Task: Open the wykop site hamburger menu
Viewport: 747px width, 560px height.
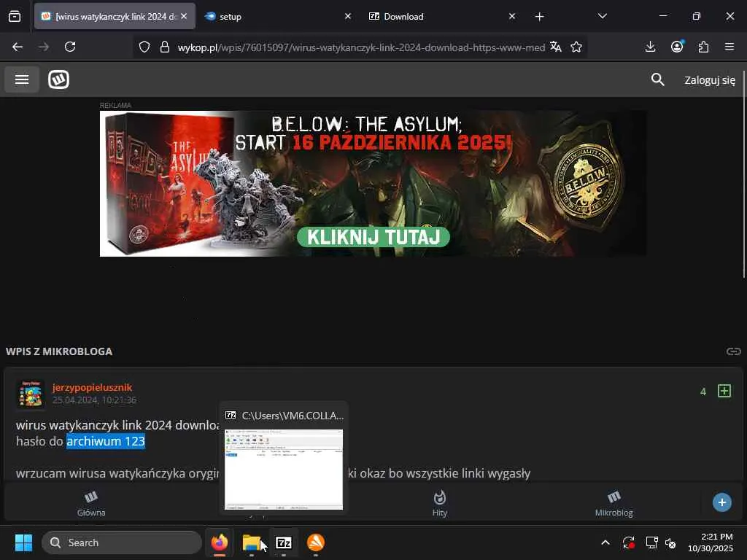Action: click(22, 79)
